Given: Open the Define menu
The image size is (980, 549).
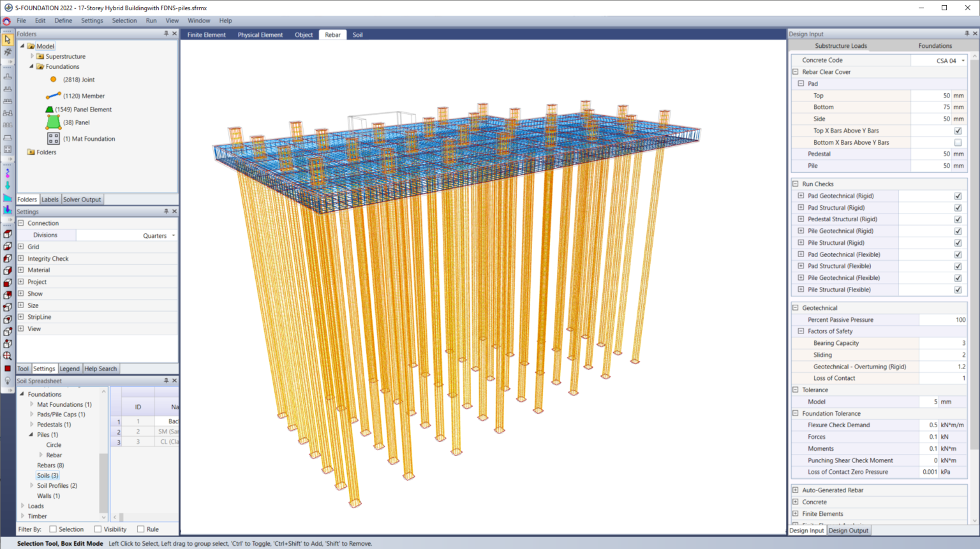Looking at the screenshot, I should click(63, 20).
